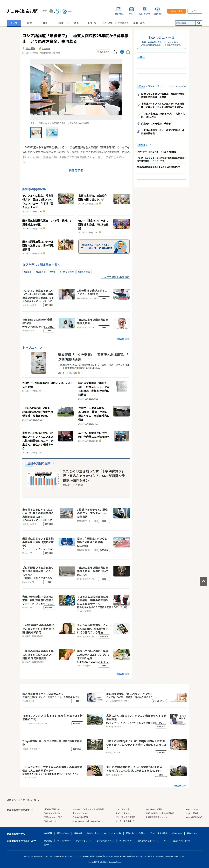The width and height of the screenshot is (209, 868).
Task: Click the あとで読む save button
Action: [x=103, y=52]
